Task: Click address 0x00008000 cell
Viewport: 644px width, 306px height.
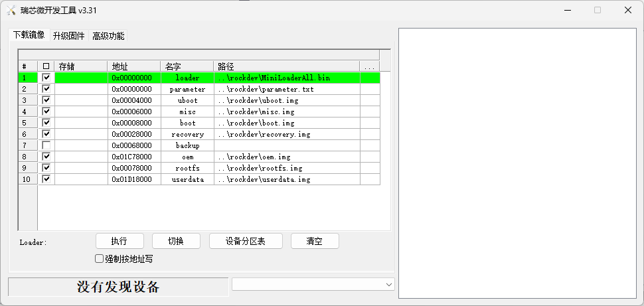Action: tap(134, 123)
